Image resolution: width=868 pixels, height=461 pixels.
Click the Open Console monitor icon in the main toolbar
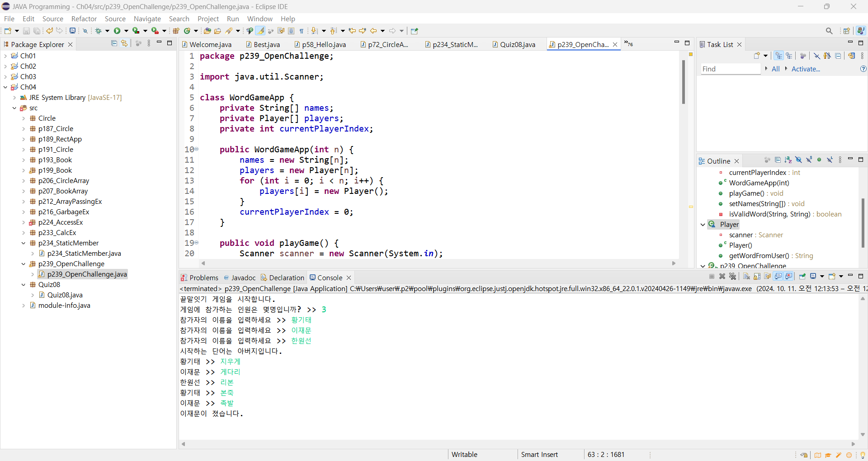pos(72,31)
